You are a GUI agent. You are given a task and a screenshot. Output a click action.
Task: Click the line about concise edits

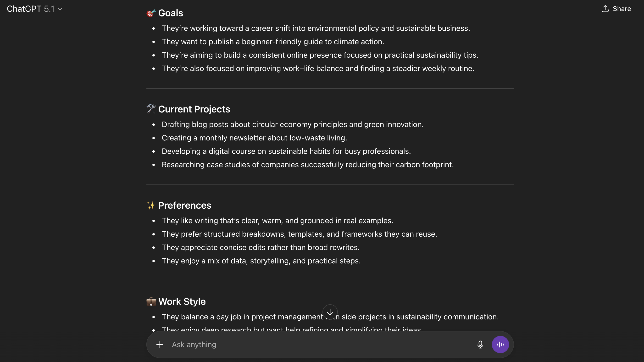point(261,247)
